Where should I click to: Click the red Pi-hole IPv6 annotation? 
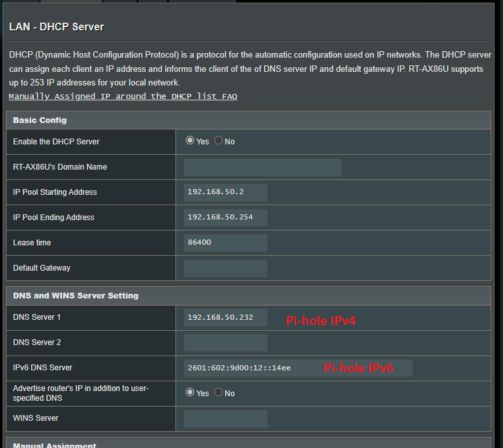(x=359, y=368)
